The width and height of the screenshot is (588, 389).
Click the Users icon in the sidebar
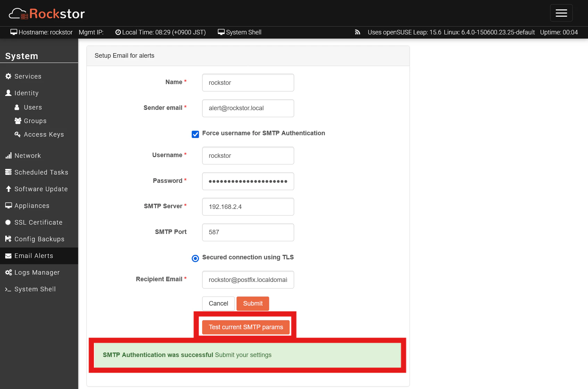click(x=17, y=107)
